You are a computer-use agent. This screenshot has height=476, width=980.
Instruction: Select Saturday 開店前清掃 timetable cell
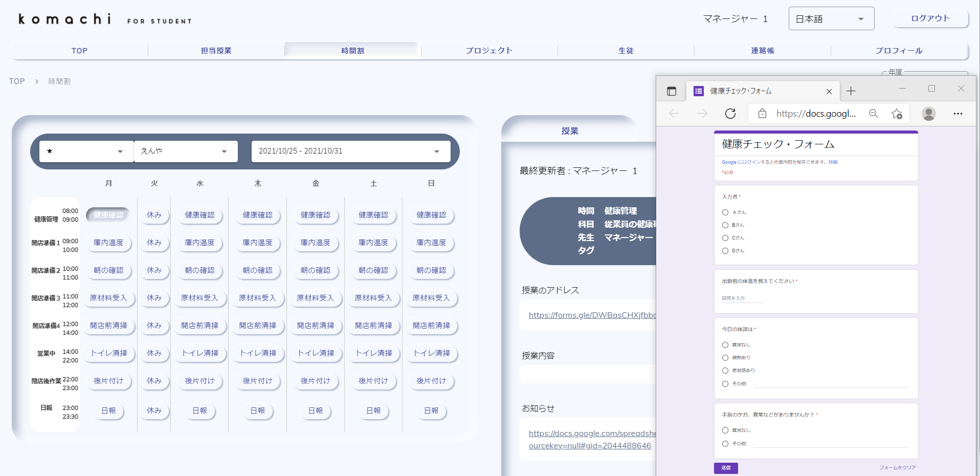373,326
